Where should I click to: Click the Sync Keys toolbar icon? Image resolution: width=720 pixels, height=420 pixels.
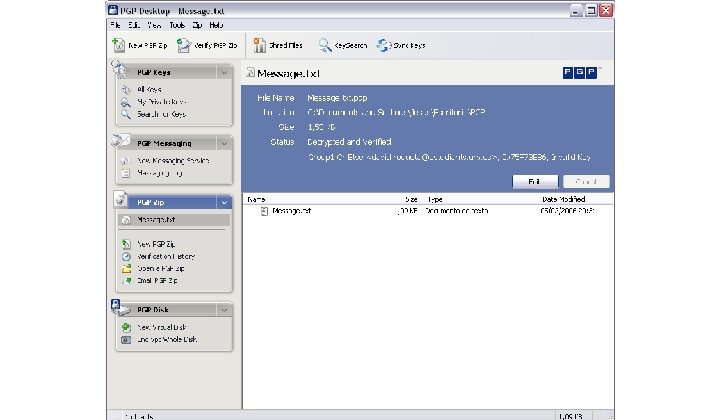coord(382,45)
